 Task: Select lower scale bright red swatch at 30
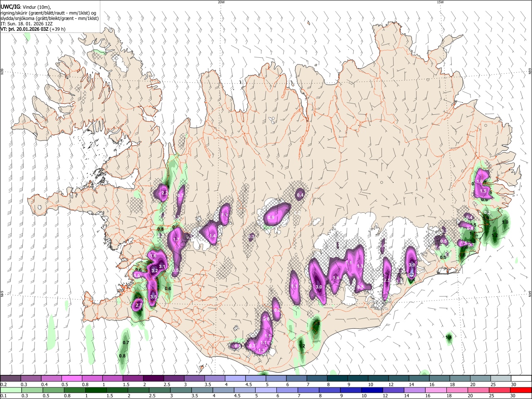[521, 390]
